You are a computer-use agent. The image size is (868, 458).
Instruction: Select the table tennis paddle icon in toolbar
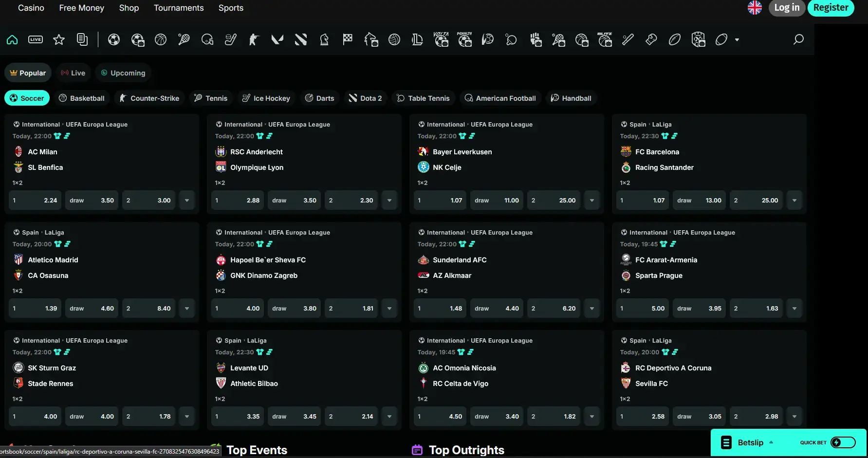[511, 39]
